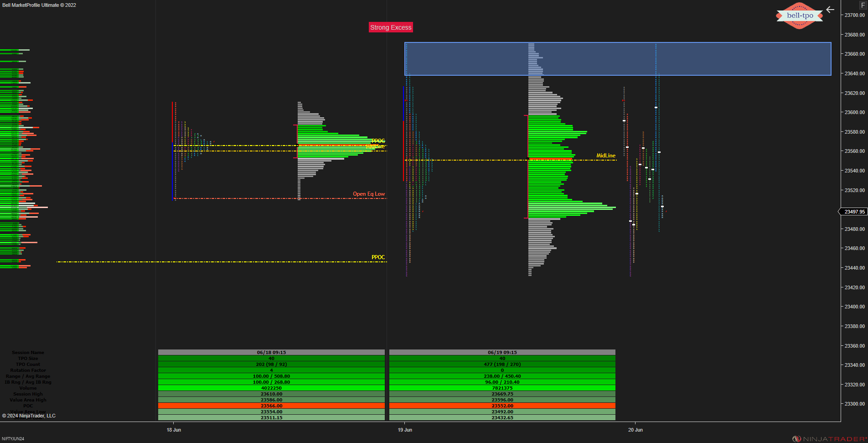Click the 19 Jun date label
Screen dimensions: 868x443
tap(405, 430)
